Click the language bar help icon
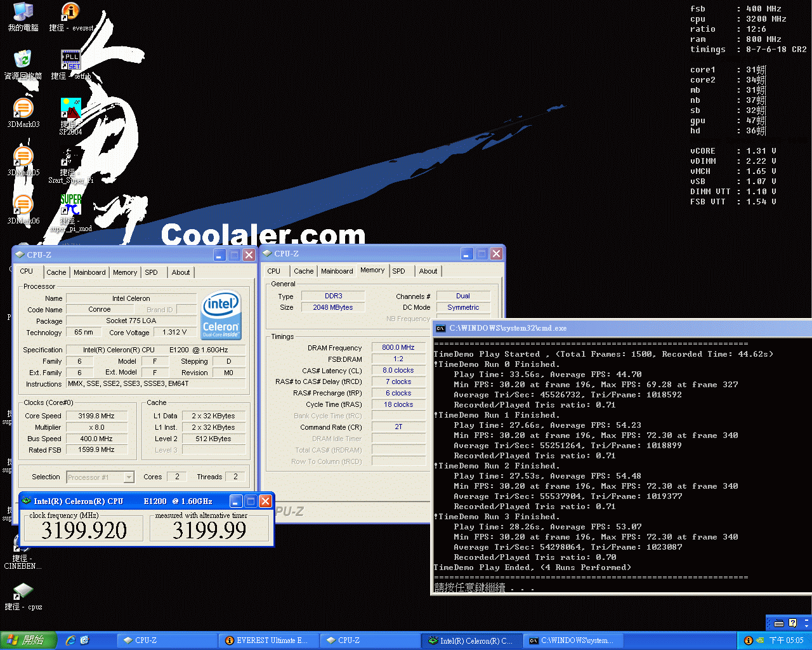 coord(792,623)
